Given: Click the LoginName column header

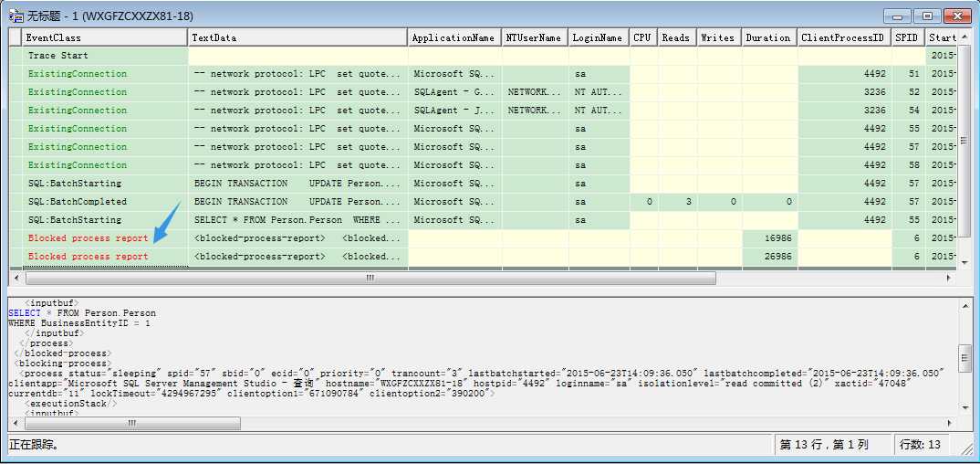Looking at the screenshot, I should click(599, 37).
